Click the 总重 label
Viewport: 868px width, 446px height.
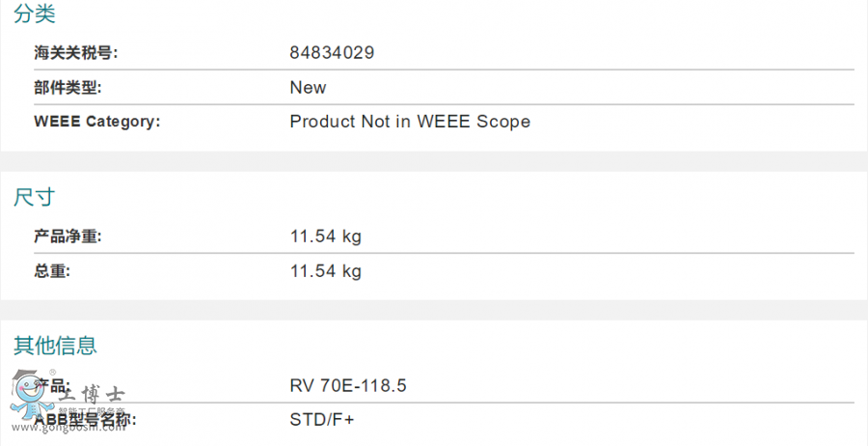click(52, 271)
